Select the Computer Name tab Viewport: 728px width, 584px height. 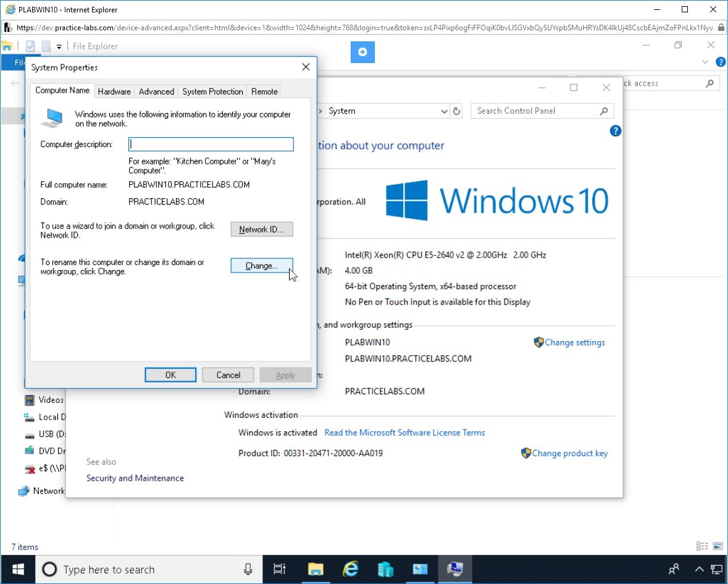pos(62,90)
